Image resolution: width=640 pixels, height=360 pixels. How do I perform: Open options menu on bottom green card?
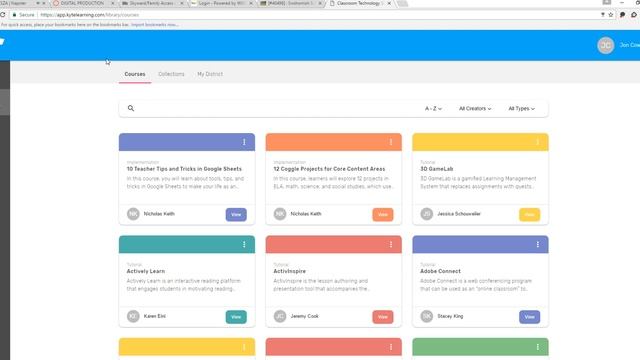coord(538,347)
